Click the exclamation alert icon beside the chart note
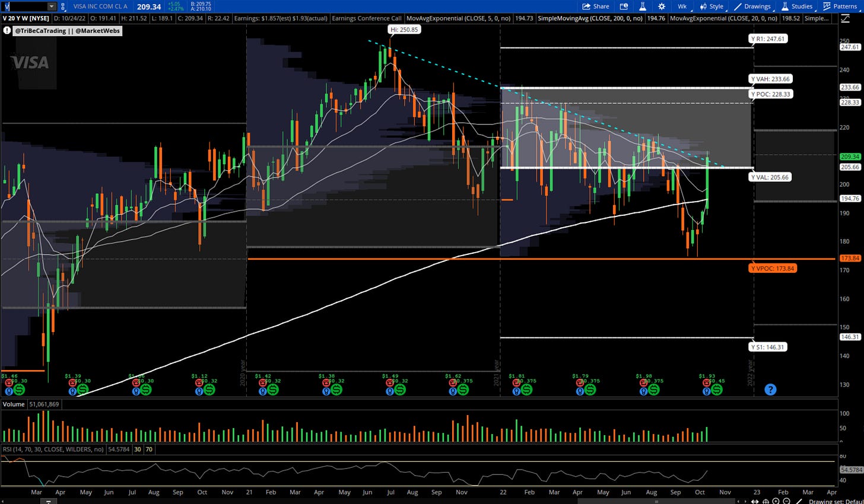Viewport: 864px width, 504px height. [7, 30]
